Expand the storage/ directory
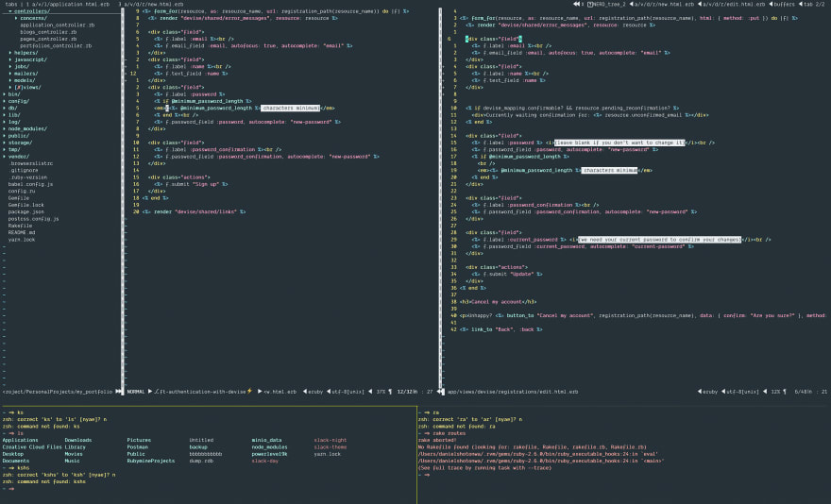The height and width of the screenshot is (504, 831). click(x=18, y=143)
